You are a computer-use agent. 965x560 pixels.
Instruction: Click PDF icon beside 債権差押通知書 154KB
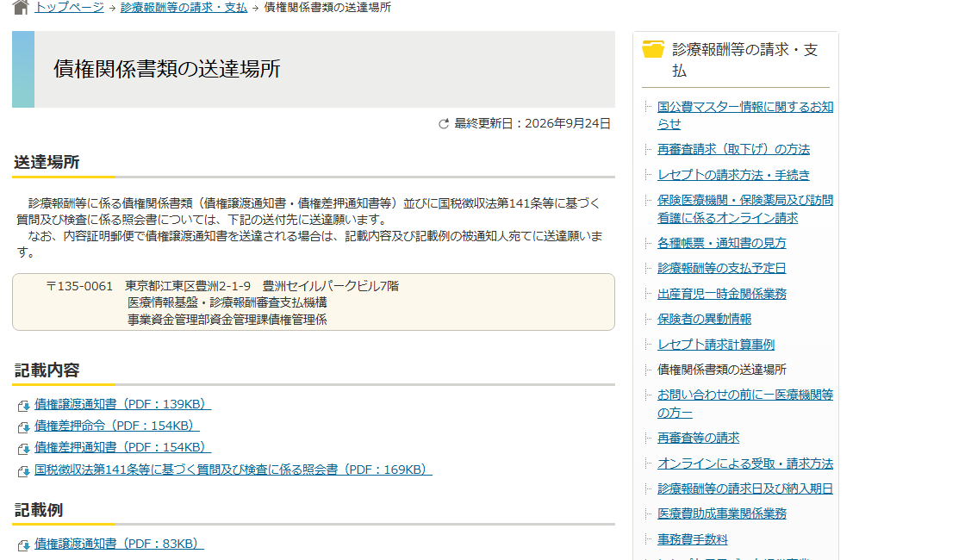[24, 449]
